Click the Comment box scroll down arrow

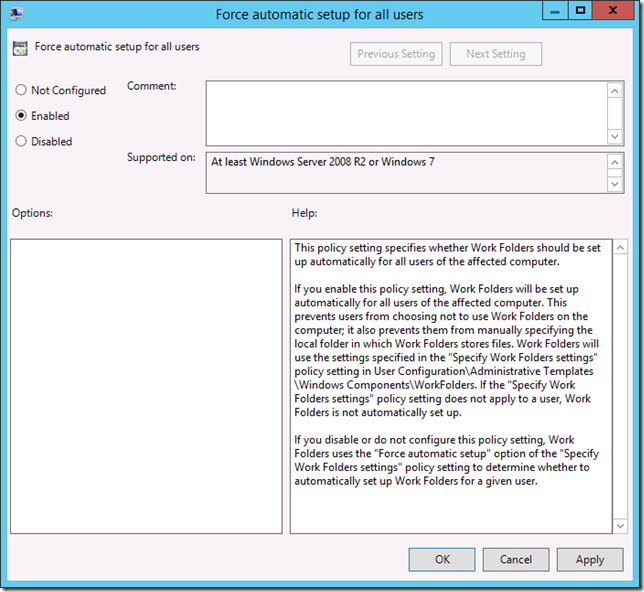616,136
